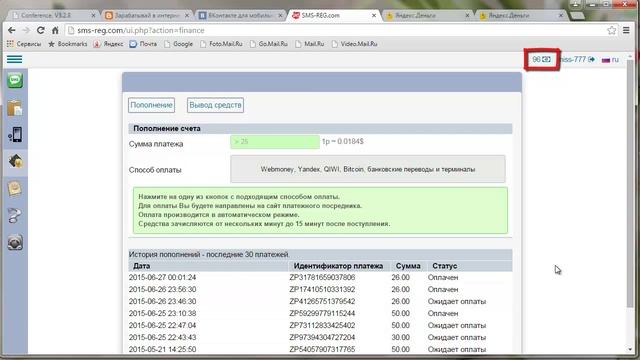Reload the current page

tap(40, 30)
